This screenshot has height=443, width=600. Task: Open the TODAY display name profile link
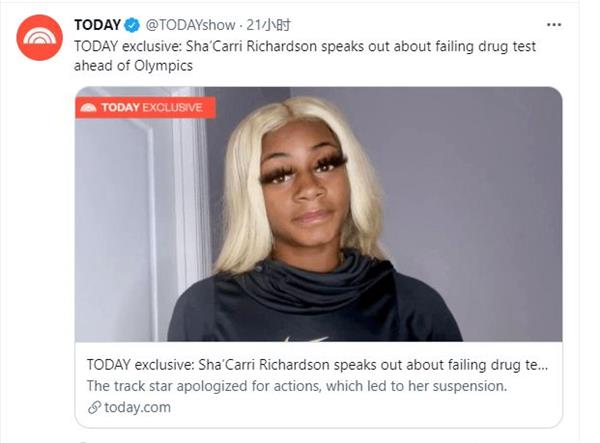pyautogui.click(x=98, y=25)
